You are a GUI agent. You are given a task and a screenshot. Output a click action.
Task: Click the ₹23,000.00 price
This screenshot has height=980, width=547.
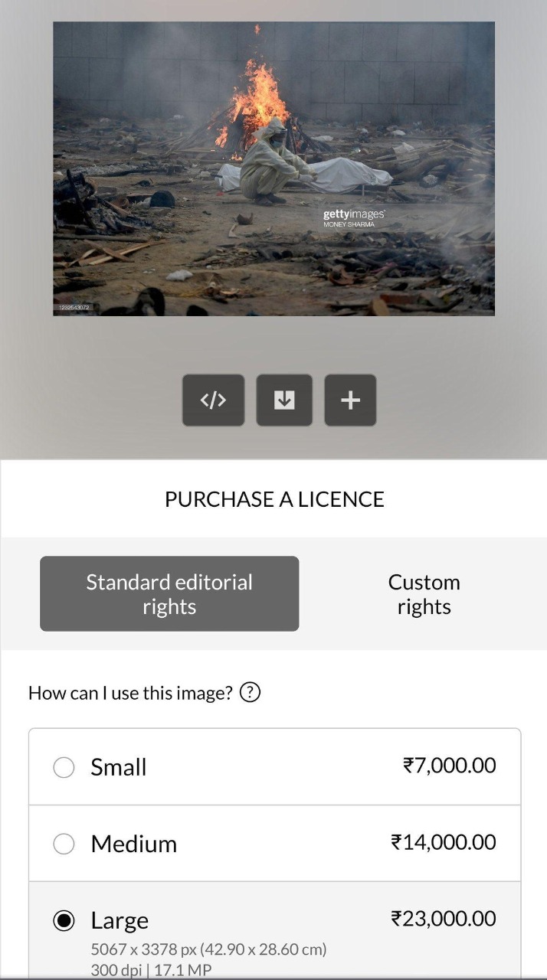(x=444, y=919)
